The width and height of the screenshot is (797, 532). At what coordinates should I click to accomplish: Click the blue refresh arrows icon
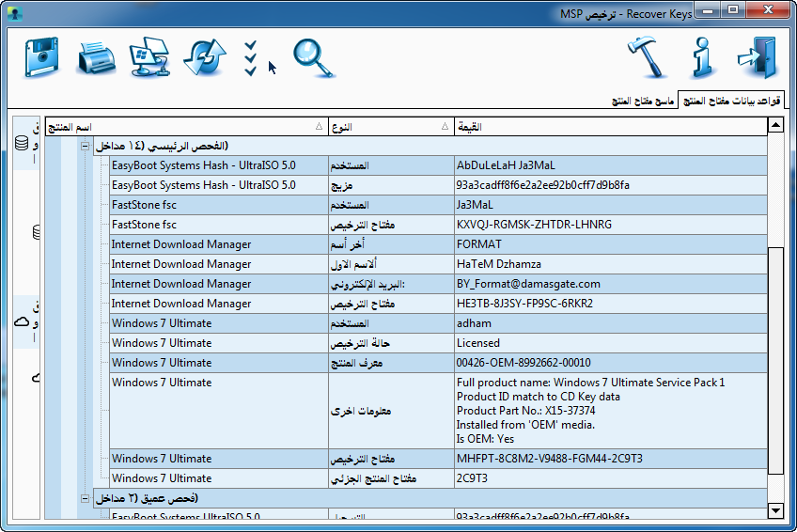pos(205,57)
